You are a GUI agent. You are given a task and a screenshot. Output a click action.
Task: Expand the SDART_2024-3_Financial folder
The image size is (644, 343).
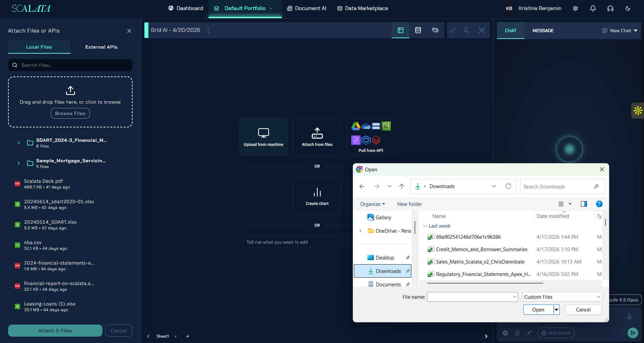click(19, 143)
